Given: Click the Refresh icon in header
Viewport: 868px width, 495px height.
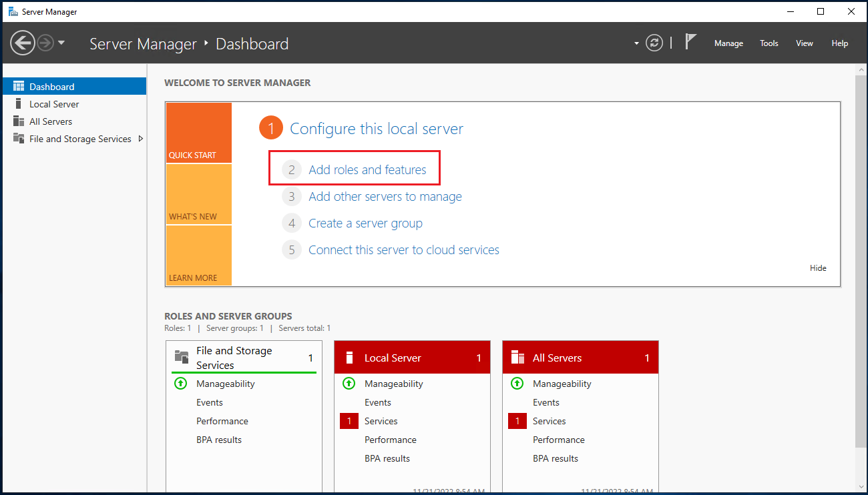Looking at the screenshot, I should click(654, 43).
